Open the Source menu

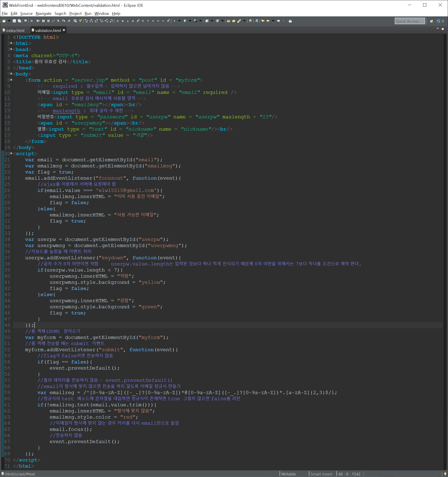point(26,13)
